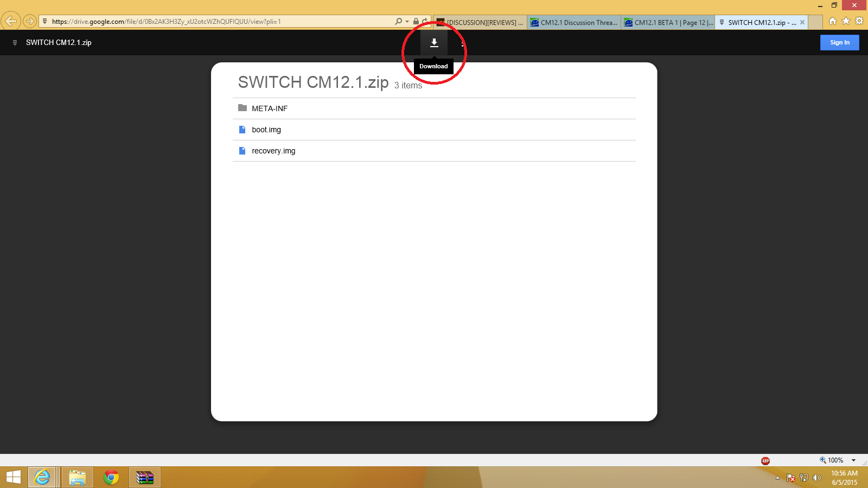
Task: Open the Favorites star icon
Action: point(846,21)
